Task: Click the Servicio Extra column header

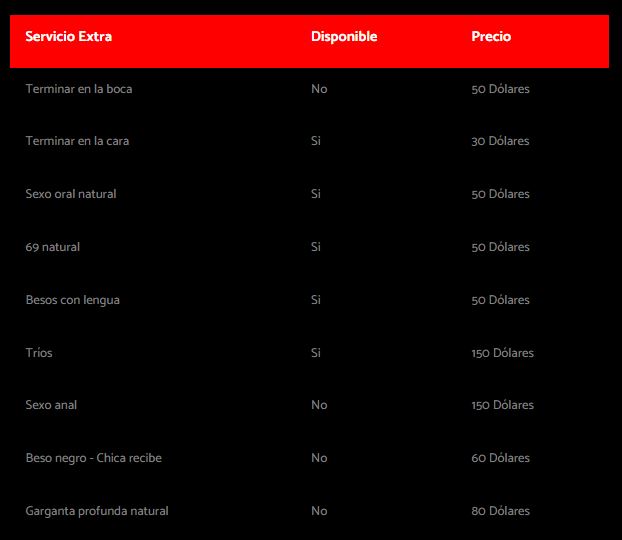Action: click(x=69, y=37)
